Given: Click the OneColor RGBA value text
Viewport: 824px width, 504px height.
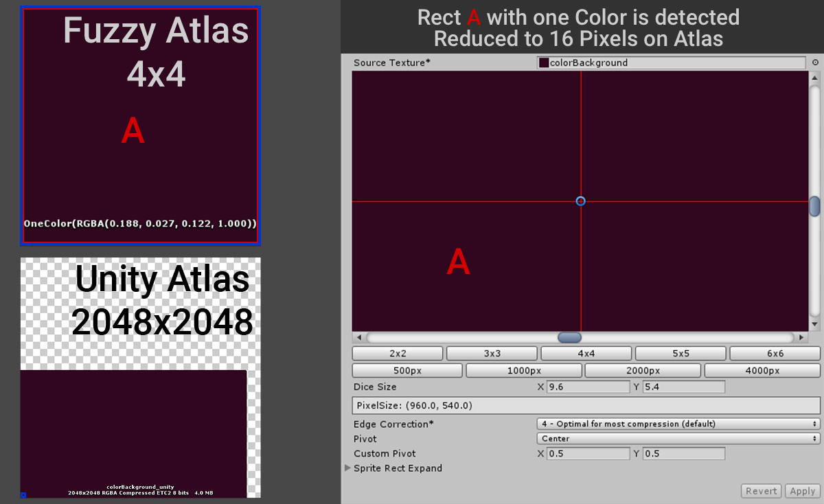Looking at the screenshot, I should [x=140, y=224].
